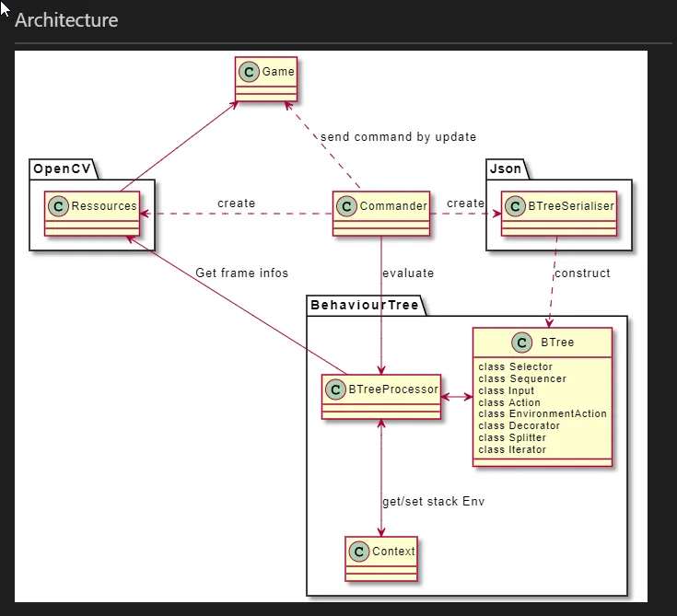The image size is (677, 616).
Task: Click the class icon next to Game
Action: click(x=249, y=72)
